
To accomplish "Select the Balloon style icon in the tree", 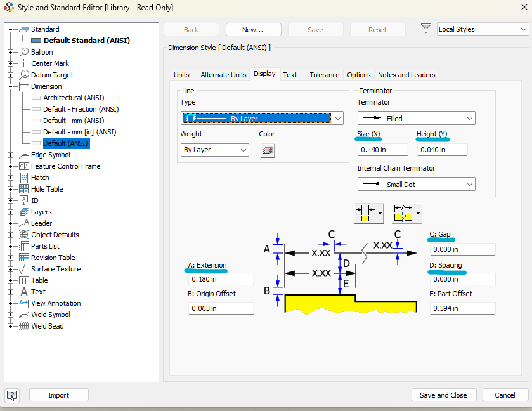I will (x=23, y=51).
